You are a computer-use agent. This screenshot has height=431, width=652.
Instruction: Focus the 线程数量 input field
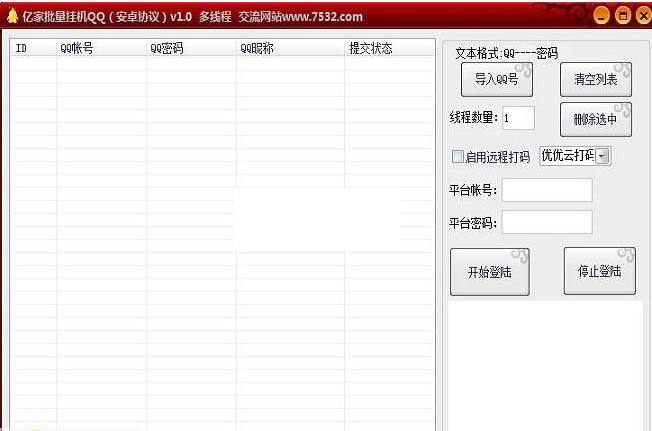tap(518, 118)
